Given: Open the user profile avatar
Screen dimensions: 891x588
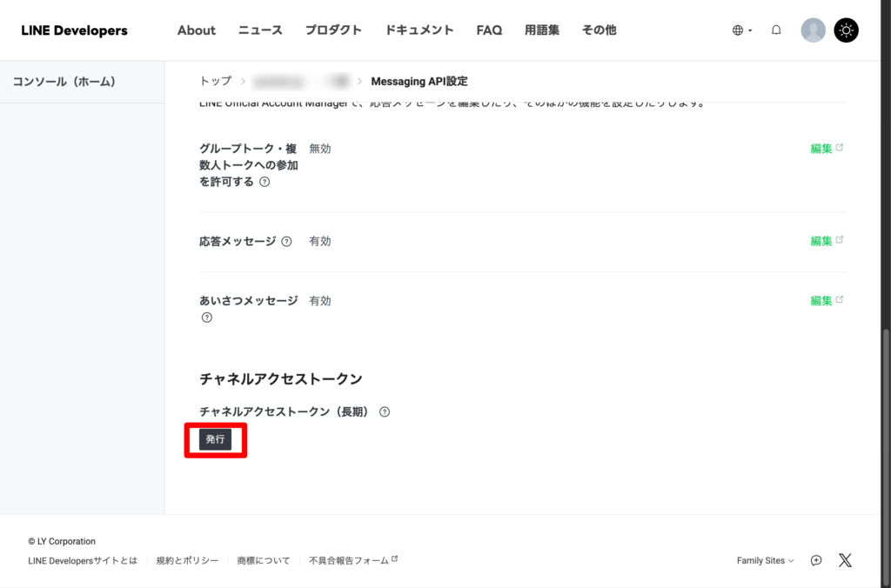Looking at the screenshot, I should pos(813,30).
